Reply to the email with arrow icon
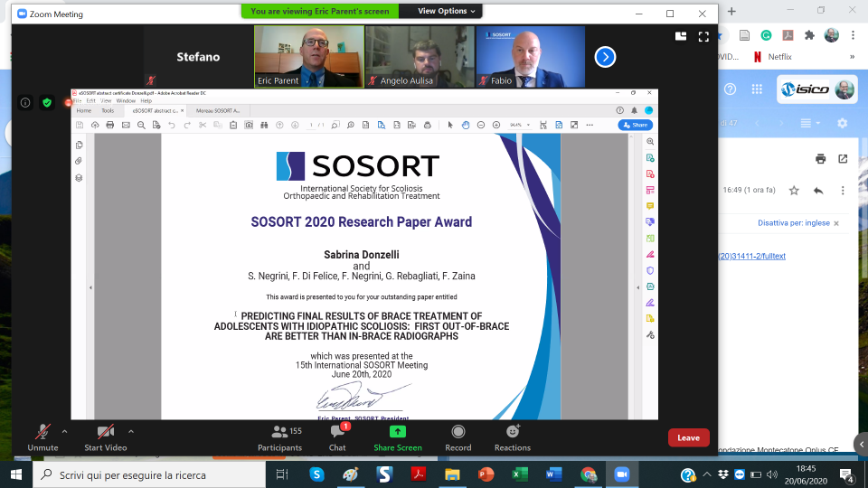The width and height of the screenshot is (868, 488). (818, 191)
